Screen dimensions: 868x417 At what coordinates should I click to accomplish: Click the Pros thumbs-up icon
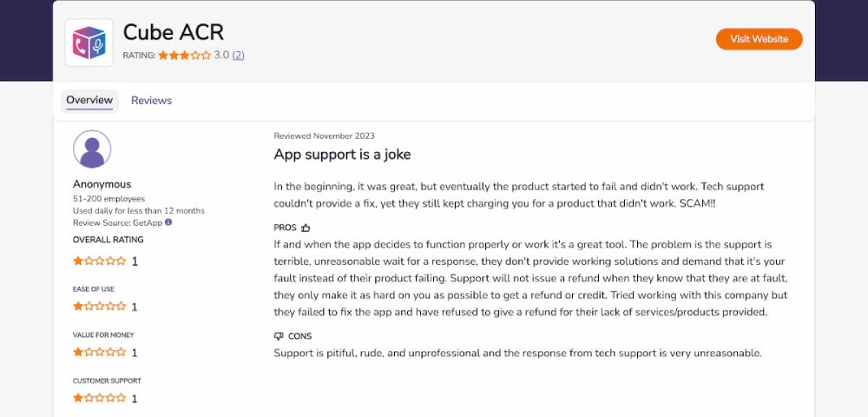[x=306, y=228]
